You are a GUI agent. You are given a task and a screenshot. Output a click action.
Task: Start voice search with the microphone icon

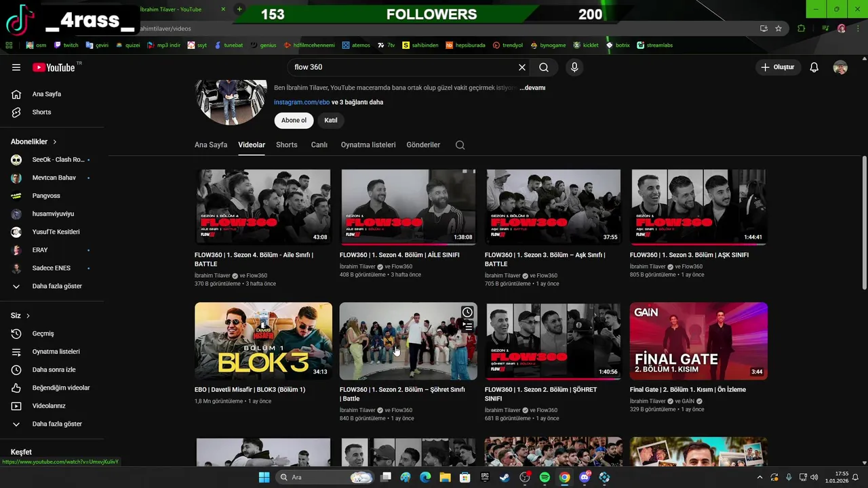(574, 67)
